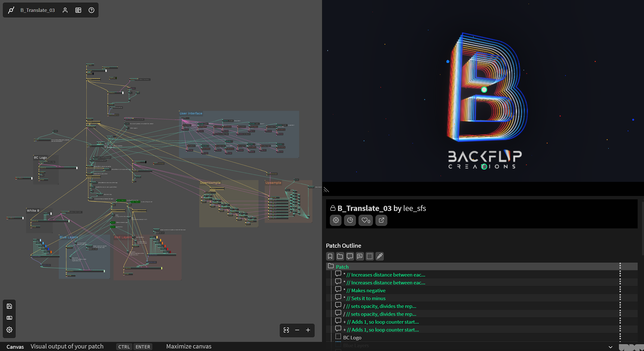
Task: Click the 'Maximize canvas' hint in status bar
Action: (x=189, y=346)
